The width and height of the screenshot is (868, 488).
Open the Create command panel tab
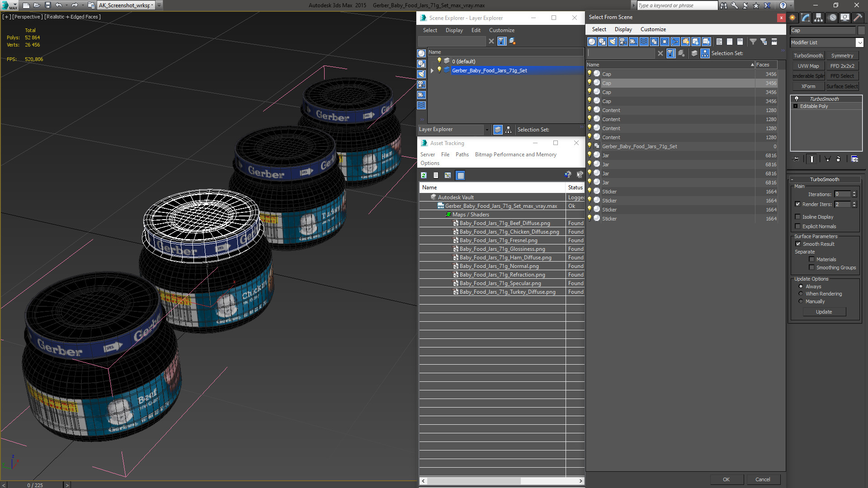coord(793,18)
